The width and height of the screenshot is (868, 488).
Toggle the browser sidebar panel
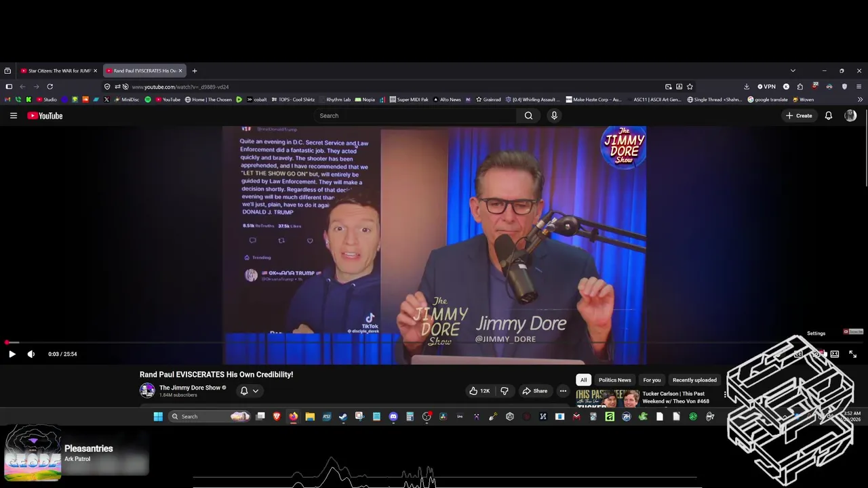9,87
